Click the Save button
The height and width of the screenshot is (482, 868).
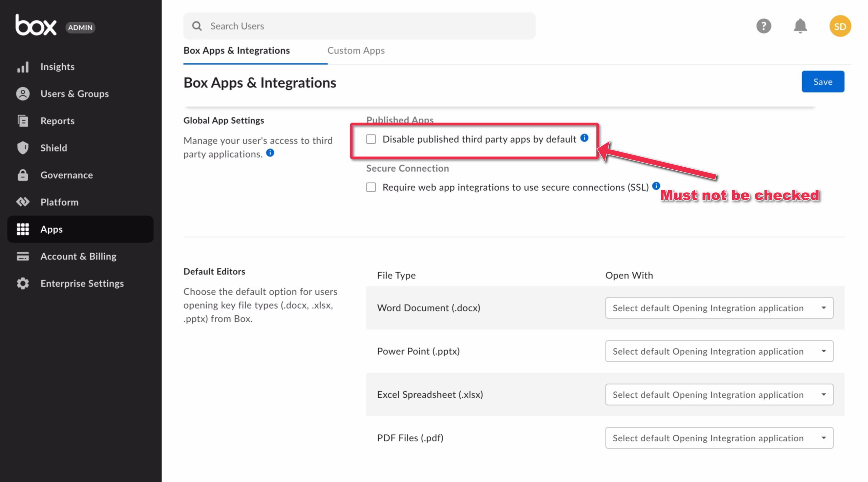[x=823, y=82]
